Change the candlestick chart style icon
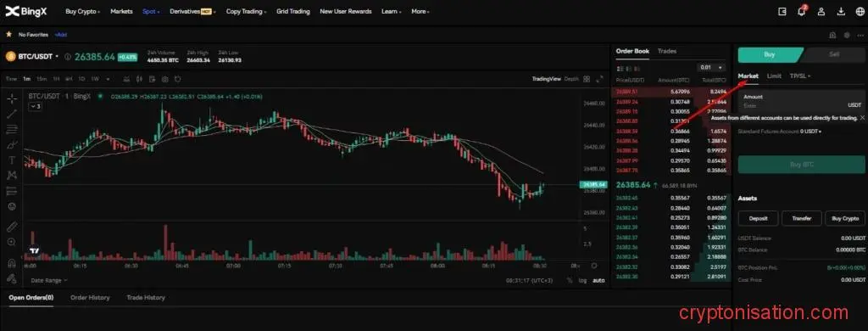The width and height of the screenshot is (868, 331). [140, 79]
